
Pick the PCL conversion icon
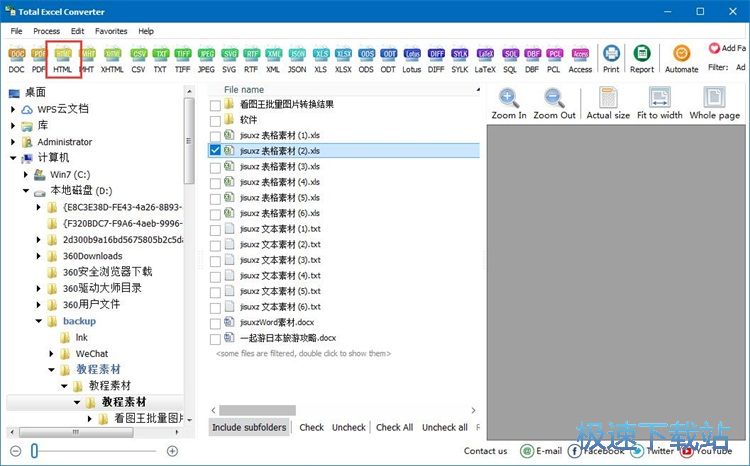(x=554, y=60)
